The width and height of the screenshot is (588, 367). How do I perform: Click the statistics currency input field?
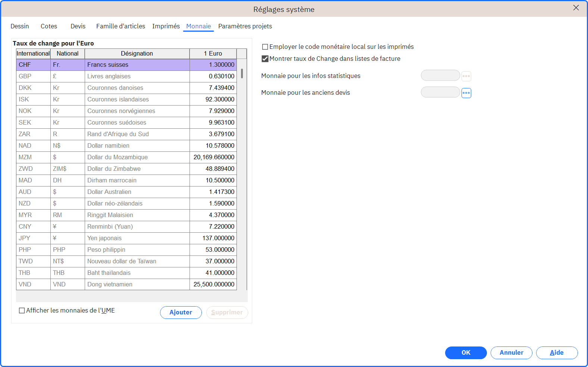point(440,75)
